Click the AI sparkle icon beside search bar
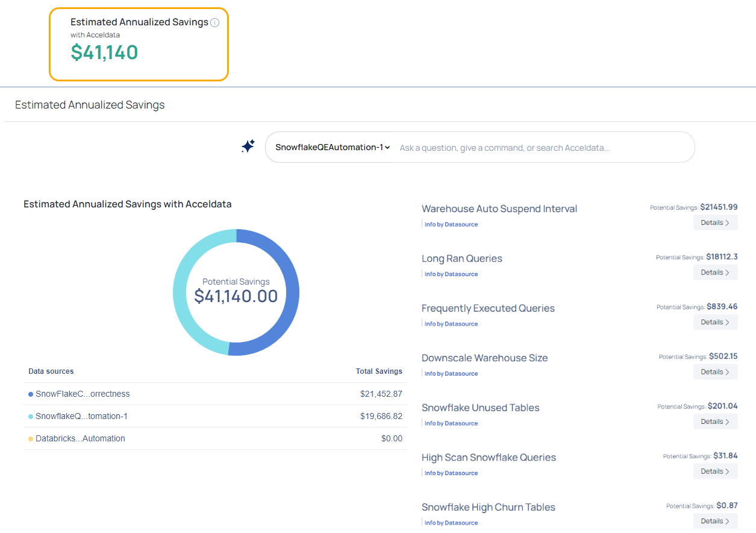Viewport: 756px width, 533px height. pyautogui.click(x=248, y=147)
